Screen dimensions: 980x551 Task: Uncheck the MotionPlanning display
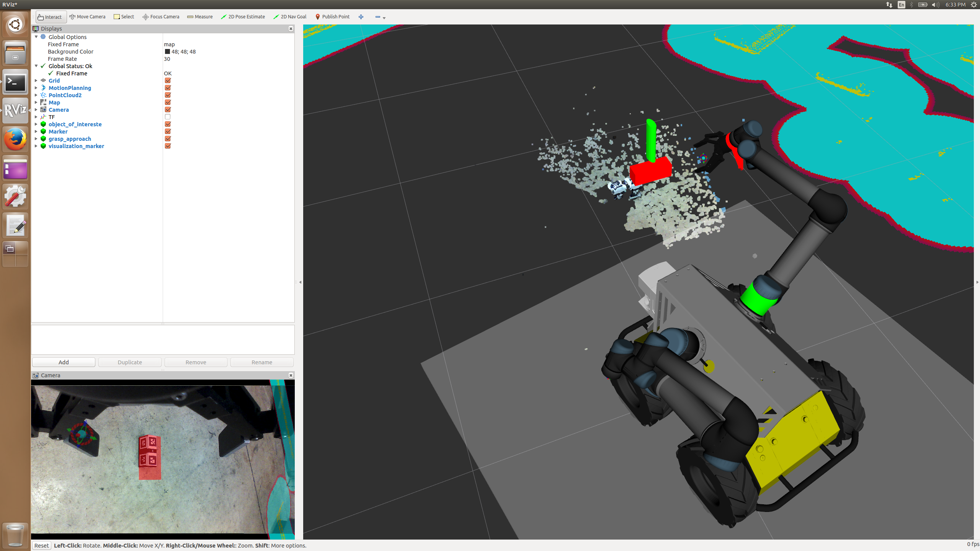click(168, 88)
